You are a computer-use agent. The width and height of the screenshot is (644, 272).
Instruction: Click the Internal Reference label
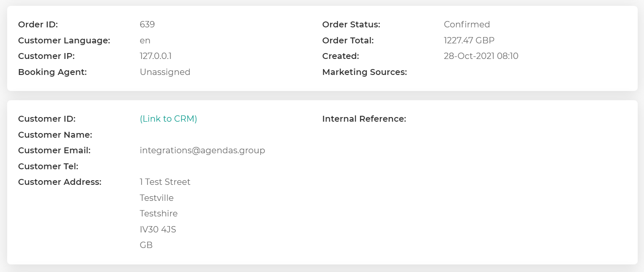pos(364,119)
